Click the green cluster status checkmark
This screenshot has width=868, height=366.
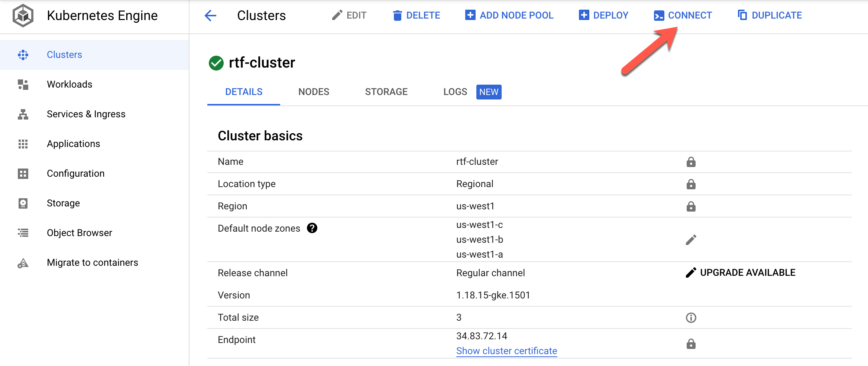point(216,63)
